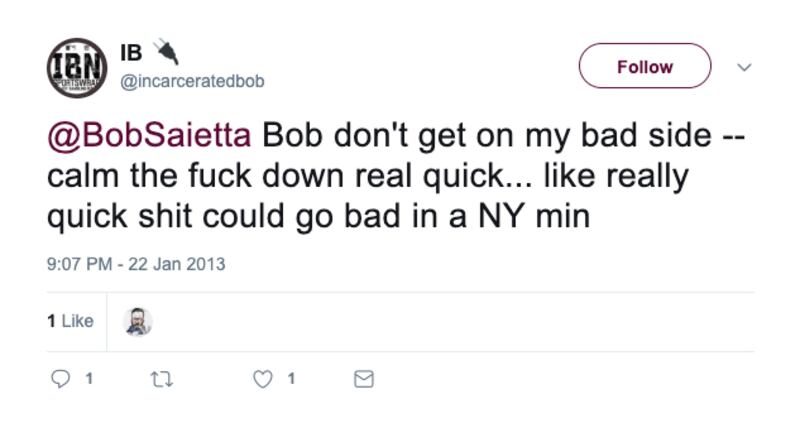Send tweet via the envelope message icon
Screen dimensions: 800x423
[x=364, y=379]
